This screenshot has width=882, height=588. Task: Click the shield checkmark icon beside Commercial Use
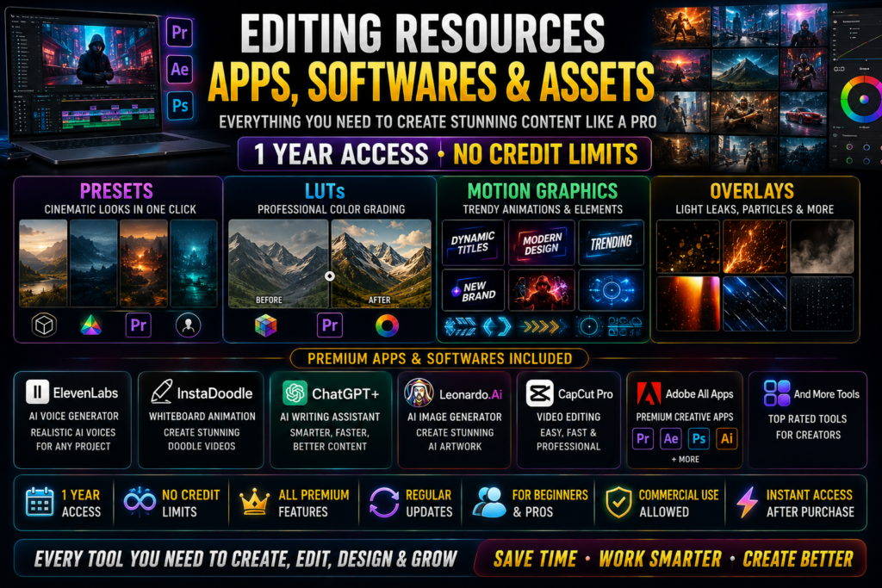click(618, 502)
